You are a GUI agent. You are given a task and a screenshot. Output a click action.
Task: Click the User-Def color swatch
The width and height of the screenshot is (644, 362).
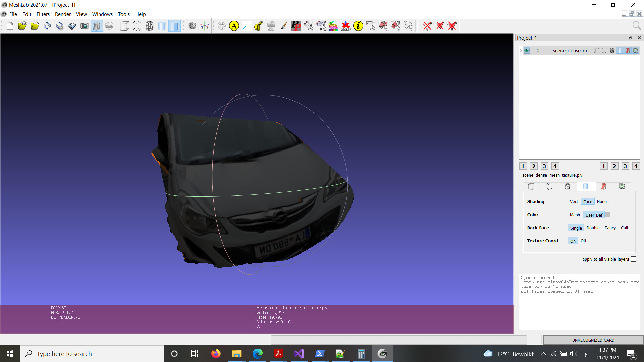[607, 215]
